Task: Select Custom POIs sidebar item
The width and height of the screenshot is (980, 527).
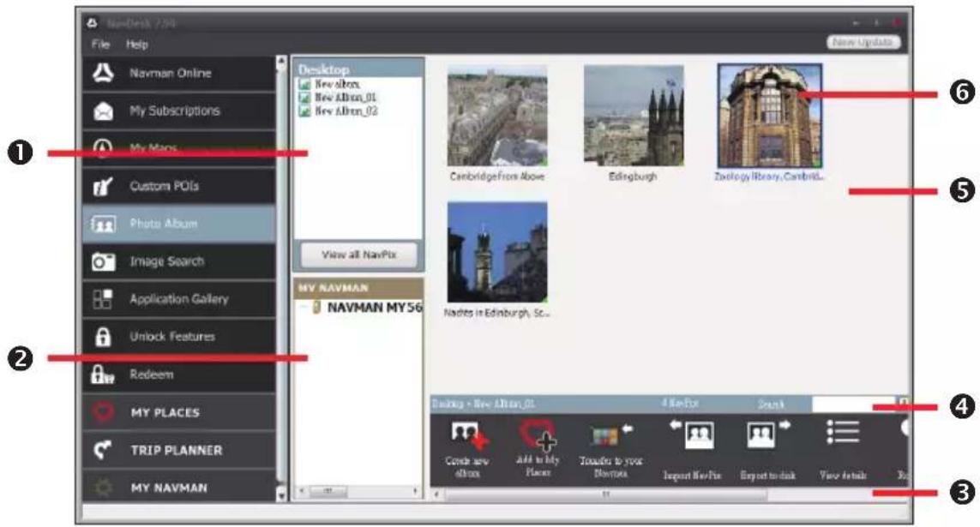Action: pos(178,186)
